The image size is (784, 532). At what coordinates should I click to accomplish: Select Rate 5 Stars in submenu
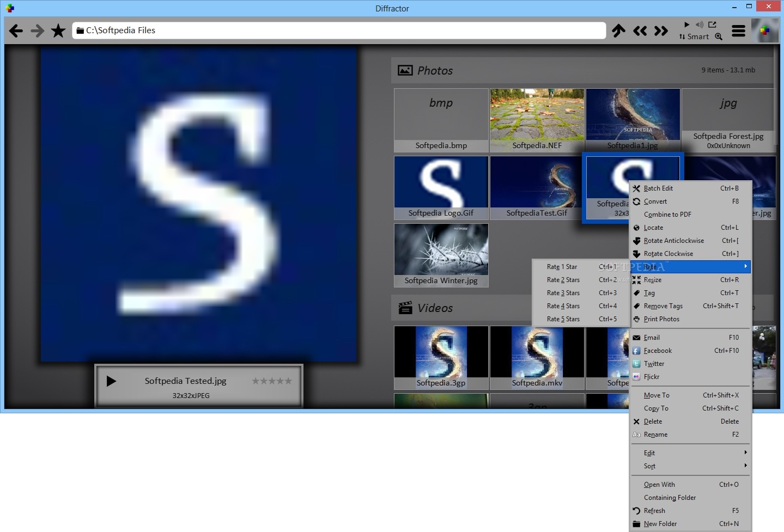pos(581,319)
